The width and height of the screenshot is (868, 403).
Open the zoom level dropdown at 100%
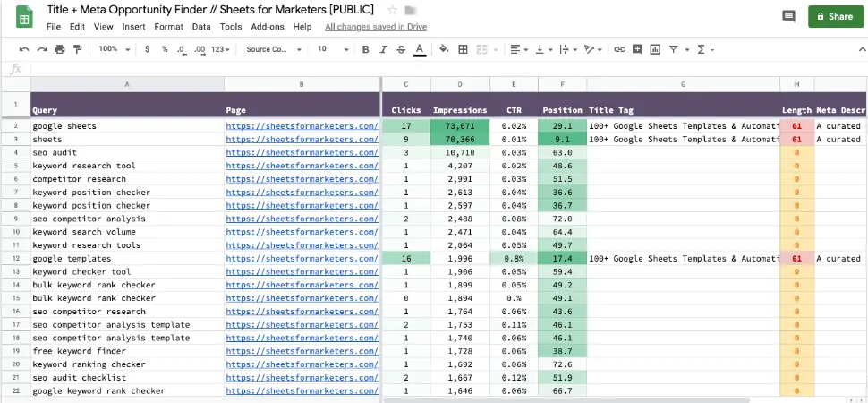[x=114, y=49]
